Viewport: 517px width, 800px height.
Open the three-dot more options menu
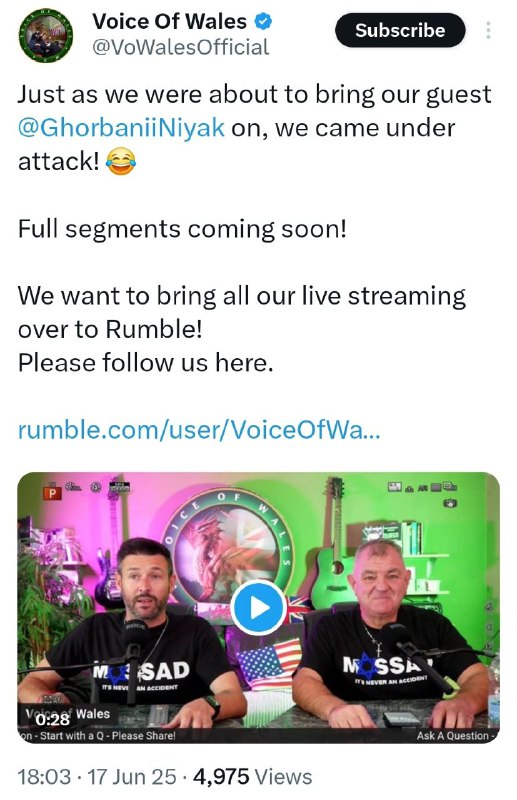[x=488, y=30]
